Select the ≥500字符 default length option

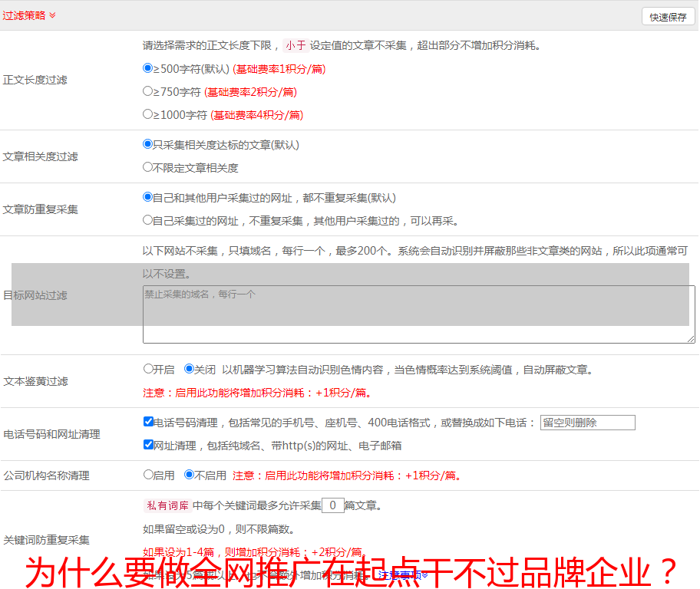coord(148,68)
